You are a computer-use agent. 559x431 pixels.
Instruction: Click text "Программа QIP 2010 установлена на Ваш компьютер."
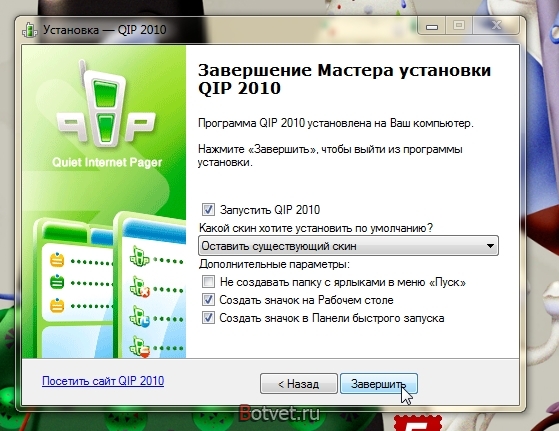tap(335, 123)
